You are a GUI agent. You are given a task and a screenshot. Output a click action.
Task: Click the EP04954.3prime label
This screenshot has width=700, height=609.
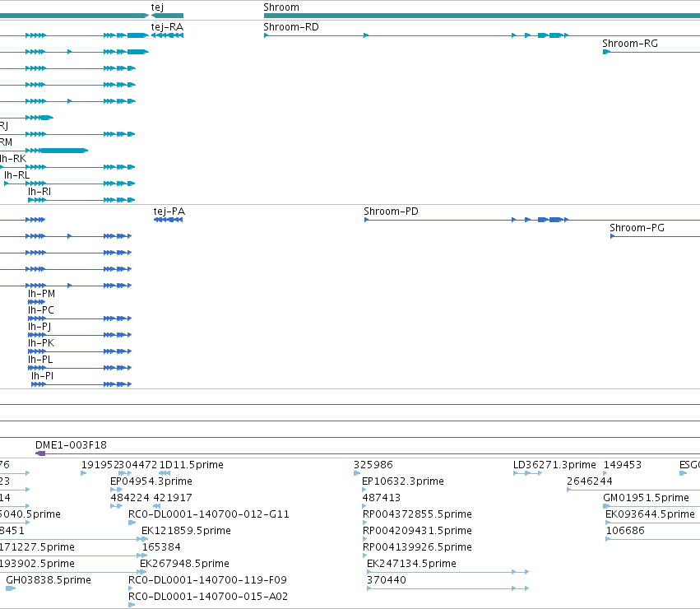pos(151,481)
